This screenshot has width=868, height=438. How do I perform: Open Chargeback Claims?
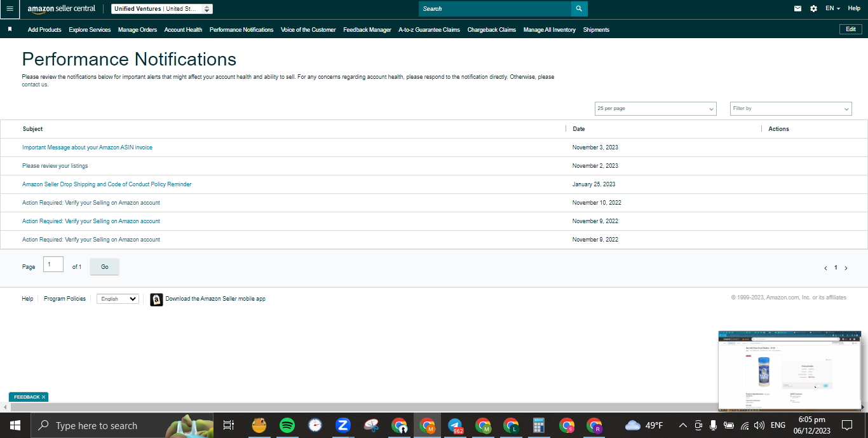coord(492,30)
